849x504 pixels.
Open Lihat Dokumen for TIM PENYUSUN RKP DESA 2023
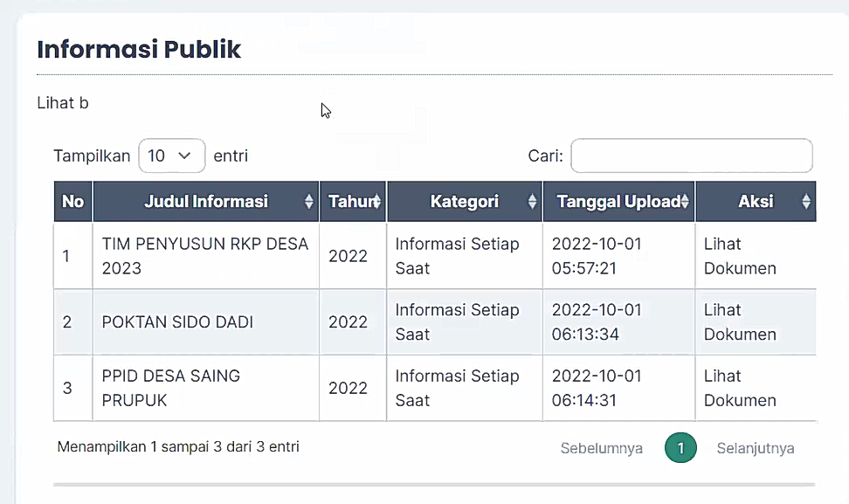(739, 256)
